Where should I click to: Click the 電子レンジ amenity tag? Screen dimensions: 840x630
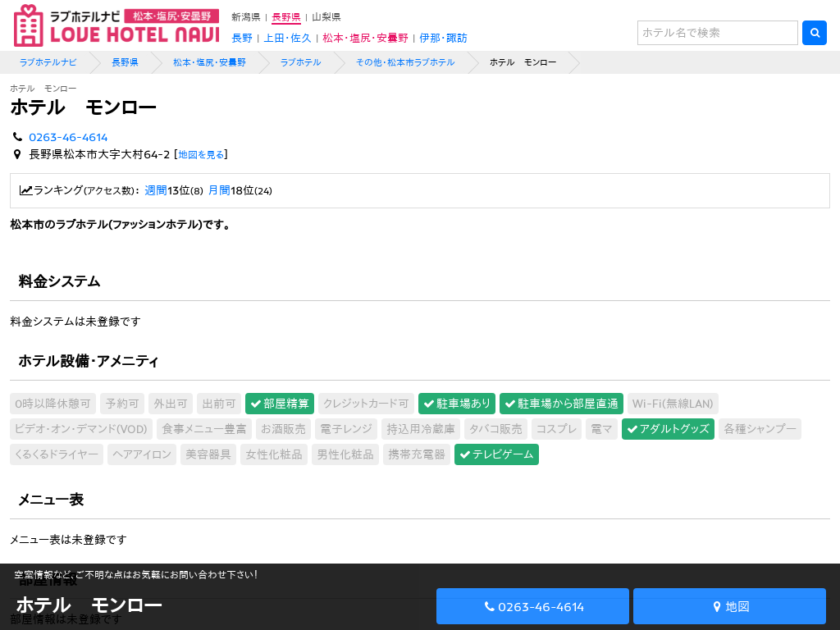pos(346,429)
